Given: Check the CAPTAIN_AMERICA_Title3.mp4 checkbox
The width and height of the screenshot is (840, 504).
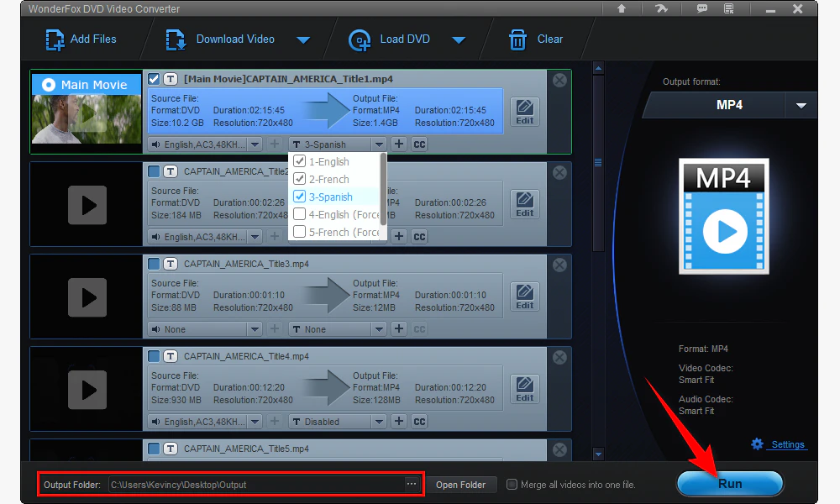Looking at the screenshot, I should (x=154, y=264).
